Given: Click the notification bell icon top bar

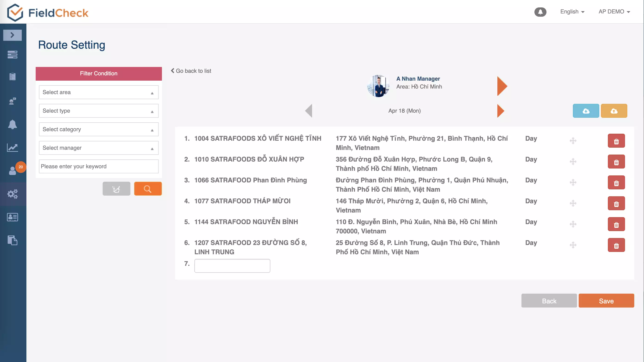Looking at the screenshot, I should 540,12.
